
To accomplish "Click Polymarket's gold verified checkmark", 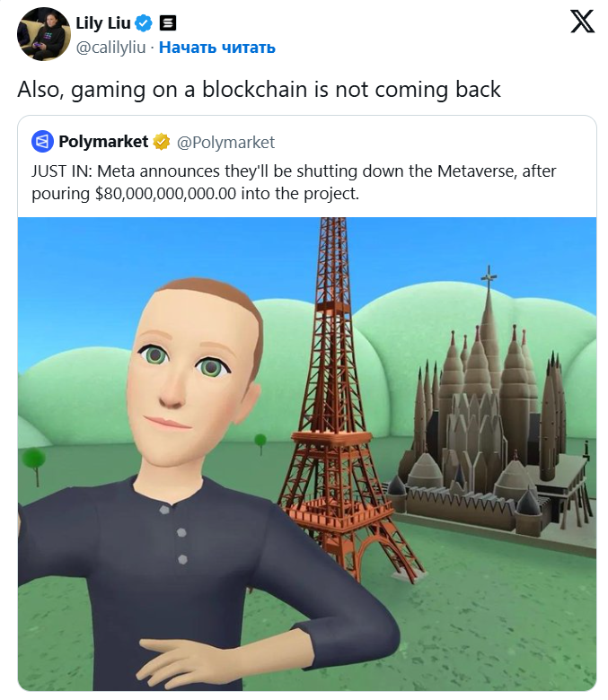I will pyautogui.click(x=162, y=142).
